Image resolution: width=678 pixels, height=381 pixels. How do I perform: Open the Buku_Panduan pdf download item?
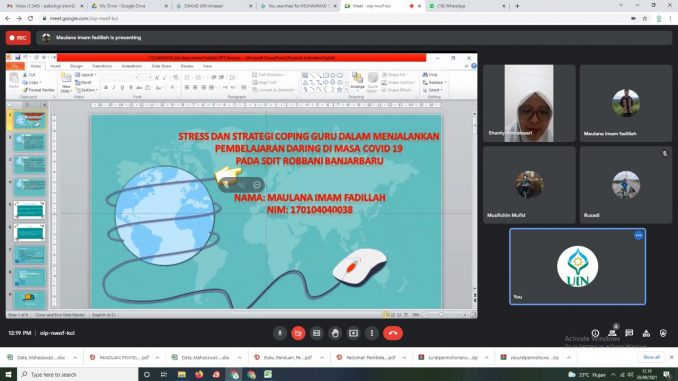click(284, 358)
